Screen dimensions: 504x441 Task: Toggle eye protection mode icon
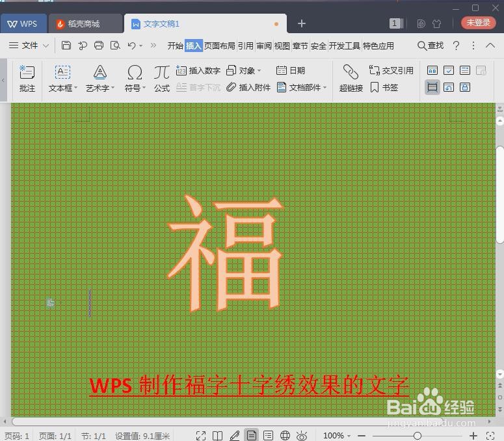302,436
